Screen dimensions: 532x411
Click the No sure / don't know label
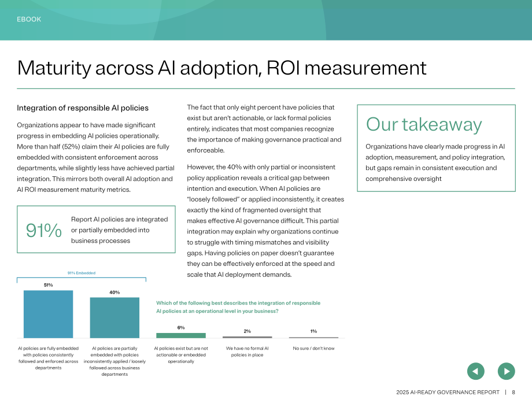pos(313,348)
